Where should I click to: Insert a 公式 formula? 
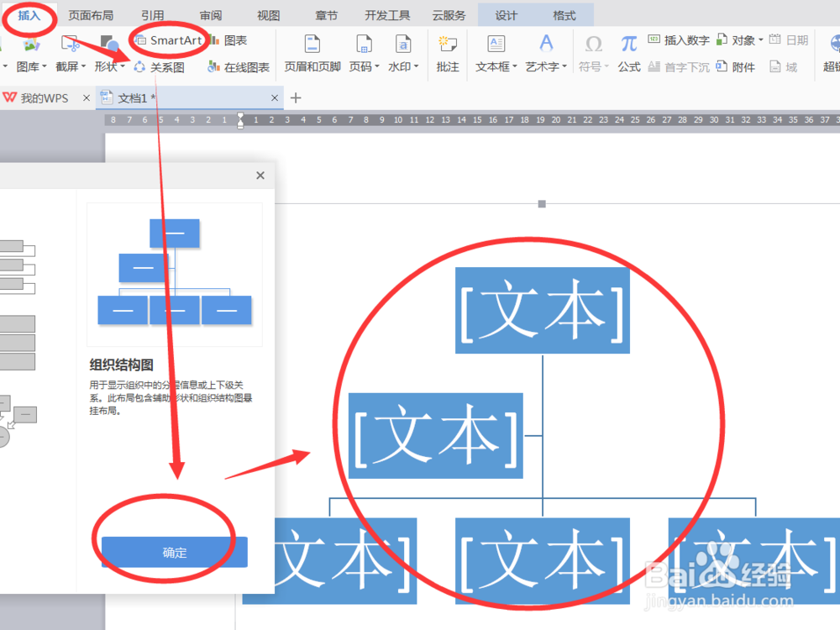pyautogui.click(x=629, y=54)
